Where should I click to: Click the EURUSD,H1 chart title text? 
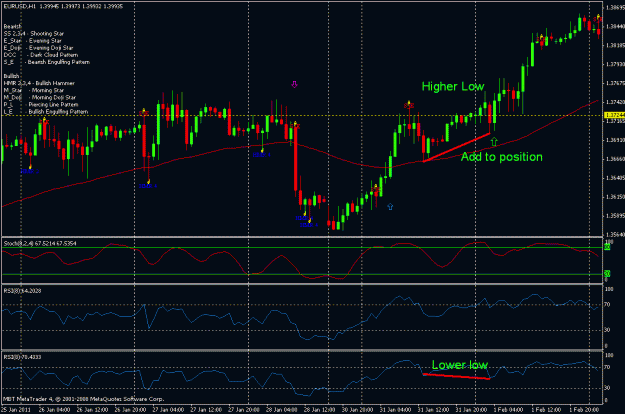63,6
